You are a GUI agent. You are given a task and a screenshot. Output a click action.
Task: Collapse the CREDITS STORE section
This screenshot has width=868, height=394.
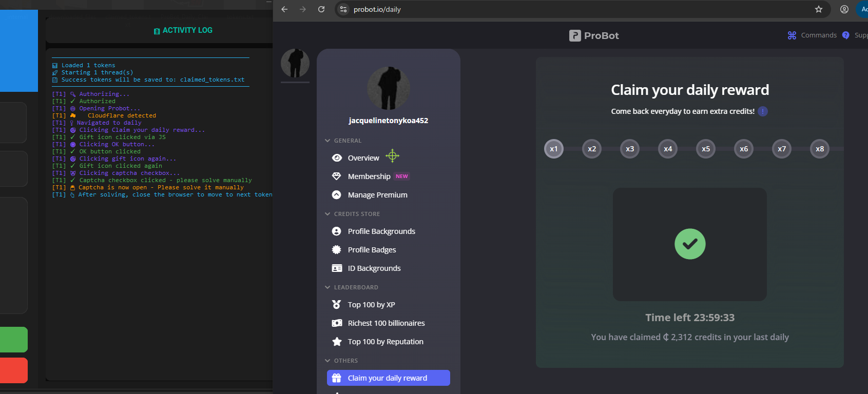(327, 214)
